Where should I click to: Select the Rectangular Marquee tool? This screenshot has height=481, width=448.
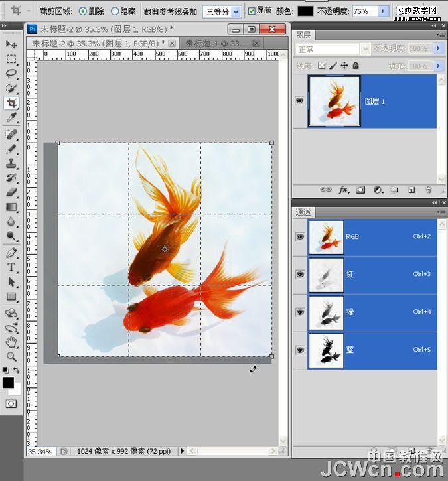click(x=11, y=59)
